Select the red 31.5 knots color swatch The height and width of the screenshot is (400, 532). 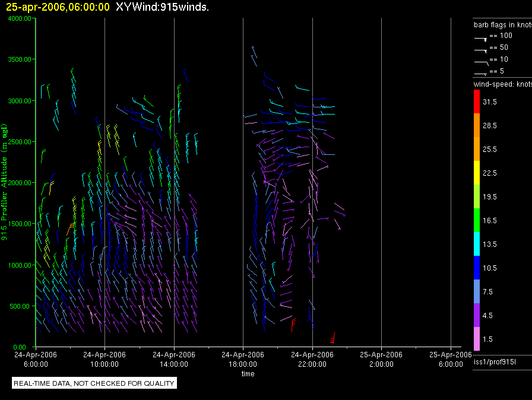click(x=477, y=102)
